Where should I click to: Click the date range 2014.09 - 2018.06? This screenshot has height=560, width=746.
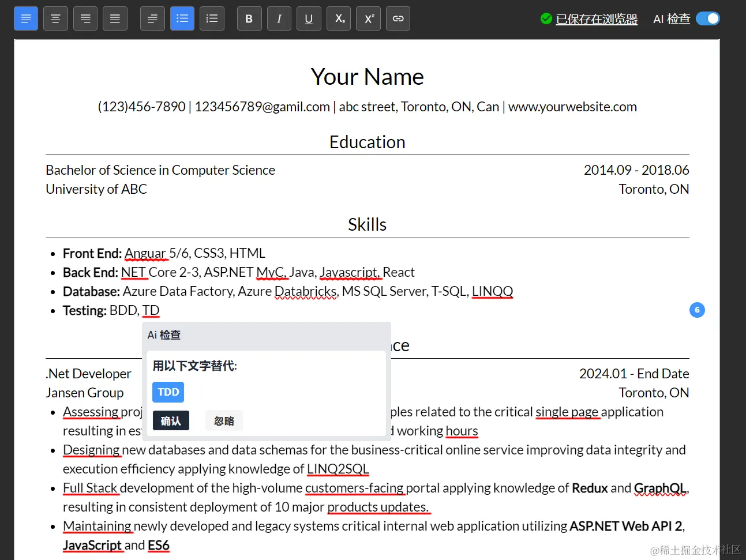636,170
